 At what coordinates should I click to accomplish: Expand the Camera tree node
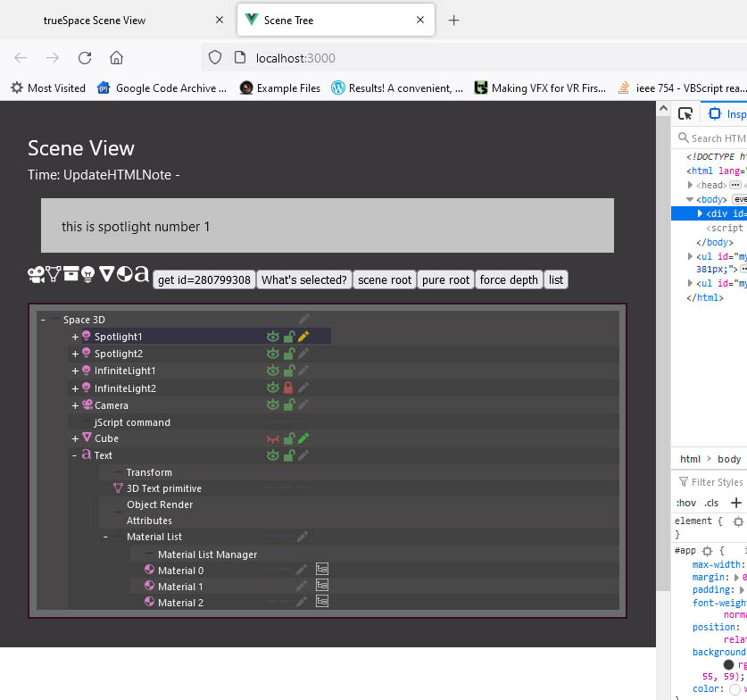pos(75,405)
